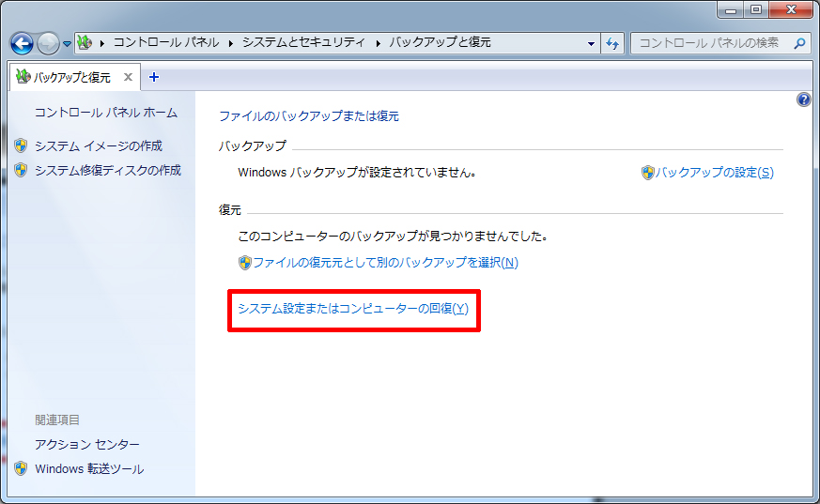Open システム設定またはコンピューターの回復(Y) link
This screenshot has width=820, height=504.
(352, 308)
